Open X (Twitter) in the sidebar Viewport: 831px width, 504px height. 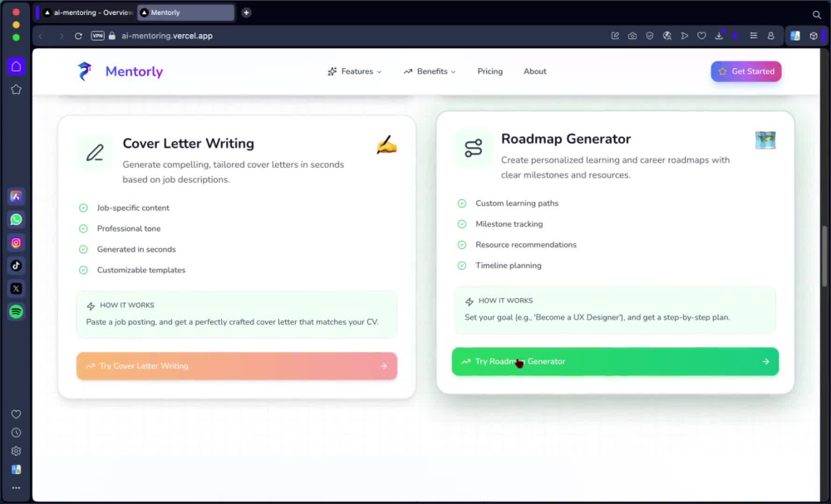17,288
